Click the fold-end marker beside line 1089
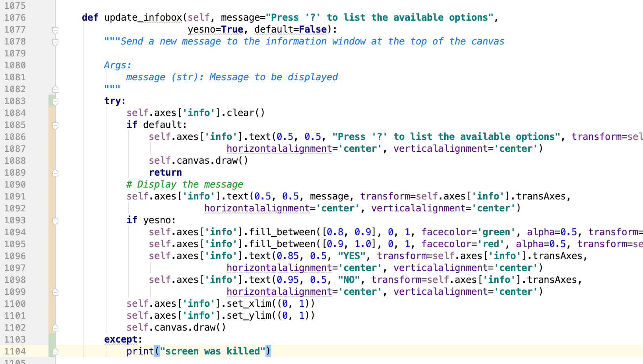643x364 pixels. [55, 172]
